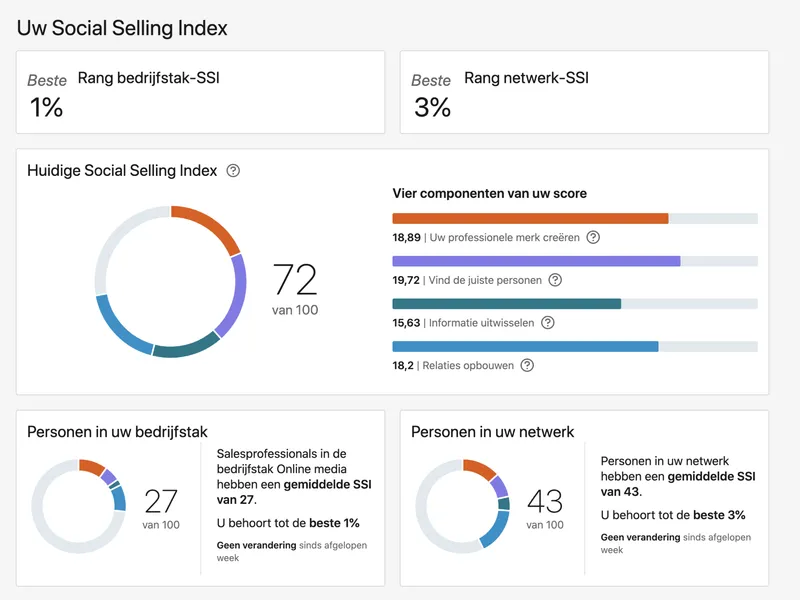Click the Personen in uw netwerk heading
Screen dimensions: 800x600
tap(492, 432)
